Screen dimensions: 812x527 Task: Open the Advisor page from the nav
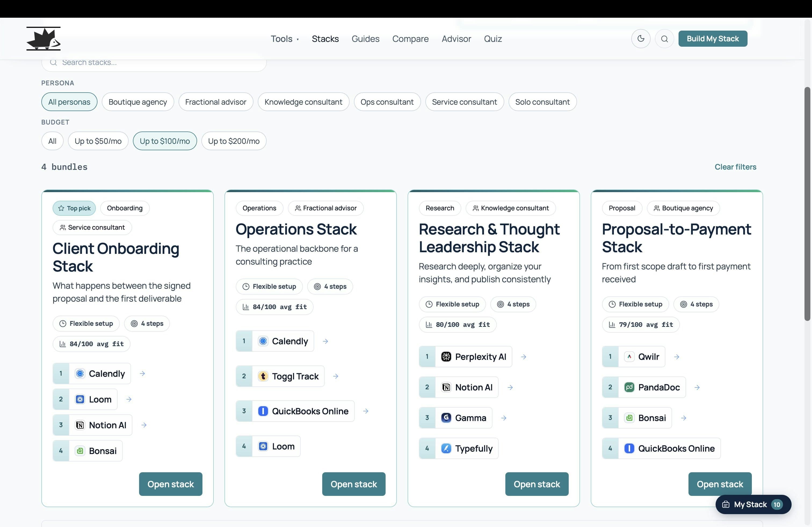point(456,39)
